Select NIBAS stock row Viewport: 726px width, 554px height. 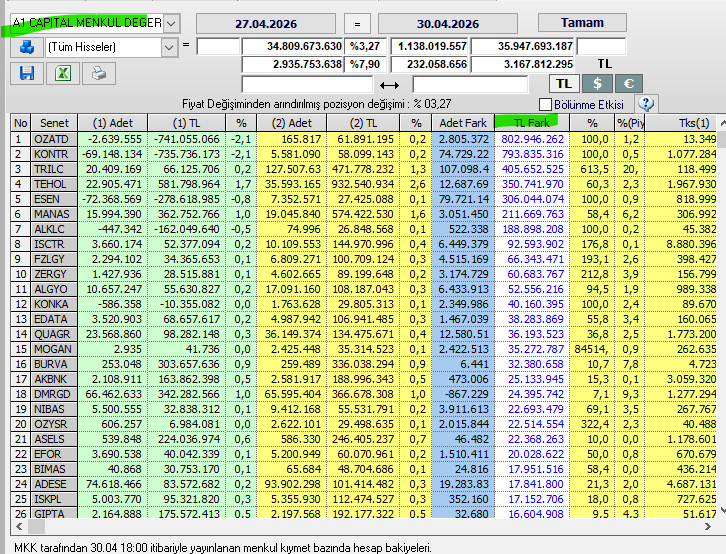[363, 409]
